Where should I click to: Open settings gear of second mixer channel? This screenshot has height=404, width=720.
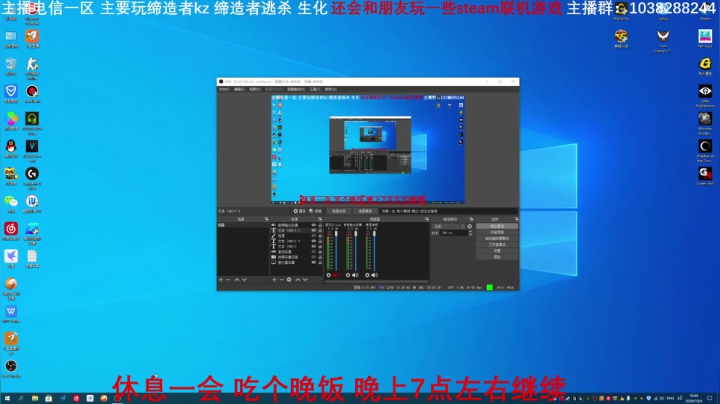[x=348, y=275]
